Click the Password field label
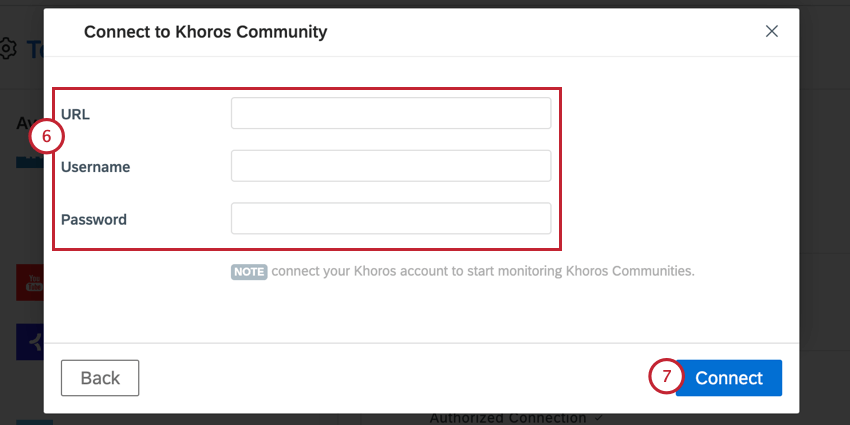This screenshot has width=850, height=425. (x=94, y=220)
